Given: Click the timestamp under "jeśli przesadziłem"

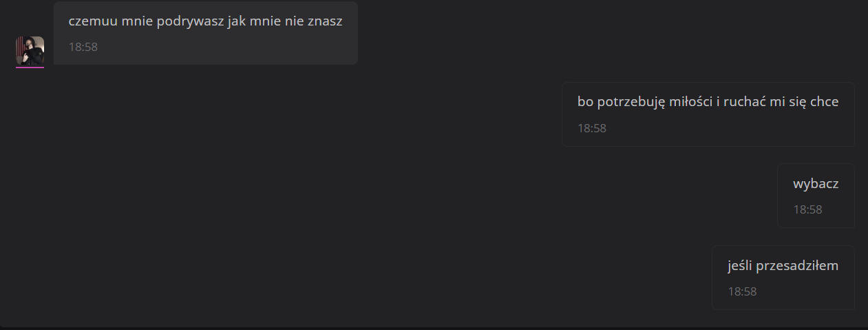Looking at the screenshot, I should pos(742,291).
